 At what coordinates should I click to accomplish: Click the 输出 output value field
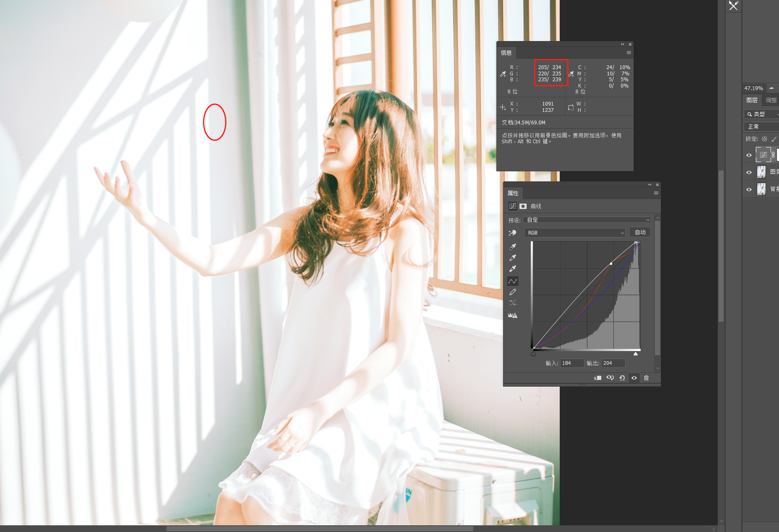[x=613, y=363]
